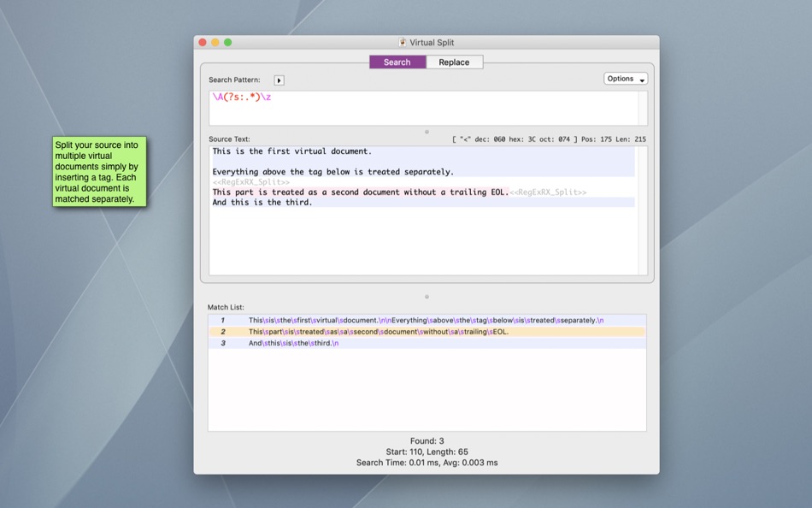Viewport: 812px width, 508px height.
Task: Click the first <<RegExRX_Split>> tag line
Action: point(251,182)
